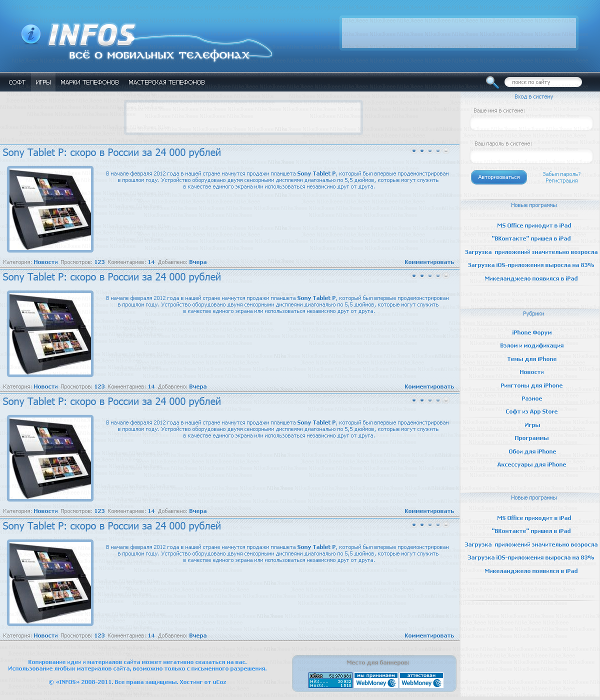Open 'Программы' rubric
The image size is (600, 700).
click(531, 438)
